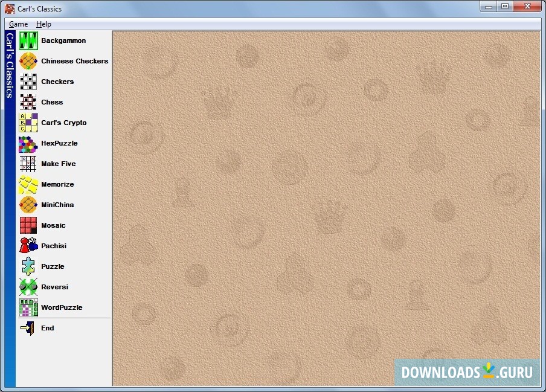Image resolution: width=546 pixels, height=392 pixels.
Task: Open the Reversi icon
Action: click(x=28, y=288)
